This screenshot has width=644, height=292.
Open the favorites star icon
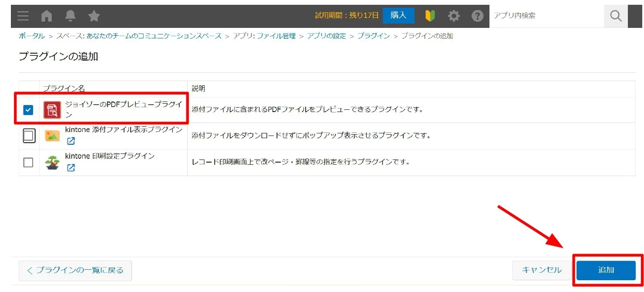click(94, 16)
